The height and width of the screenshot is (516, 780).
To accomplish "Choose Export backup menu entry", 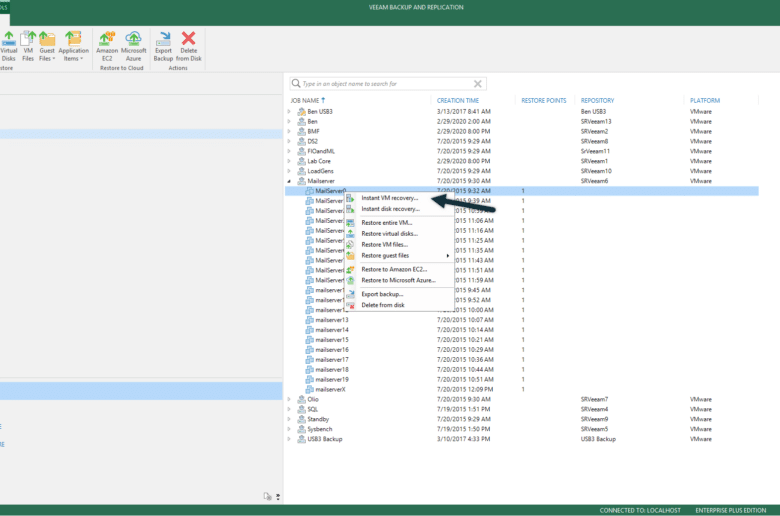I will [x=382, y=295].
